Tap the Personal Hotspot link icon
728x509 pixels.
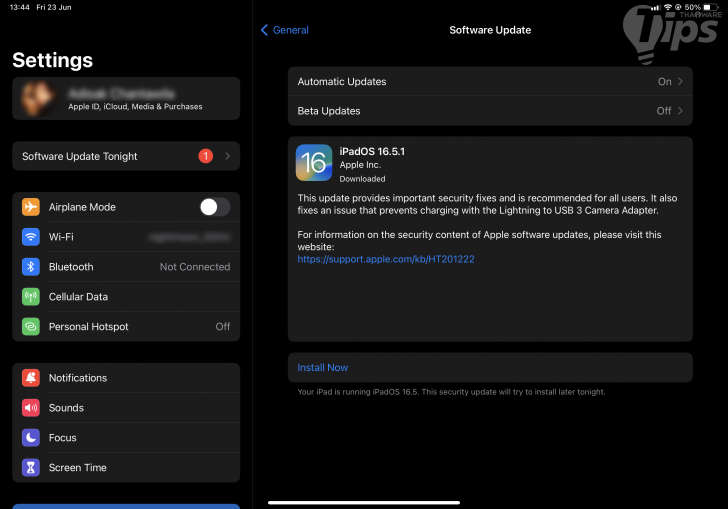point(31,326)
